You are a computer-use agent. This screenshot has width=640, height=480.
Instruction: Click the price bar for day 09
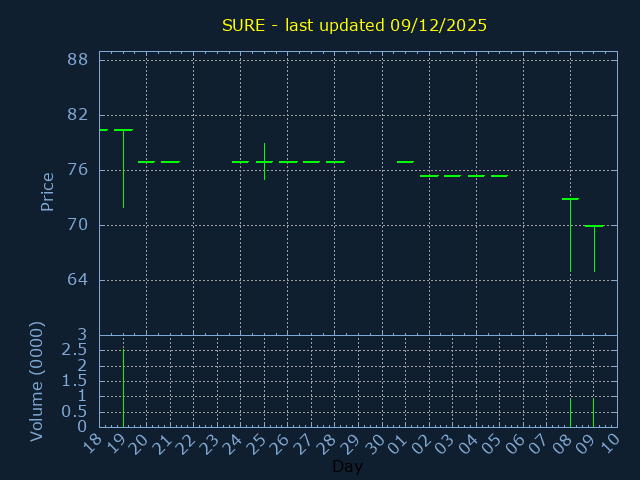[x=594, y=248]
